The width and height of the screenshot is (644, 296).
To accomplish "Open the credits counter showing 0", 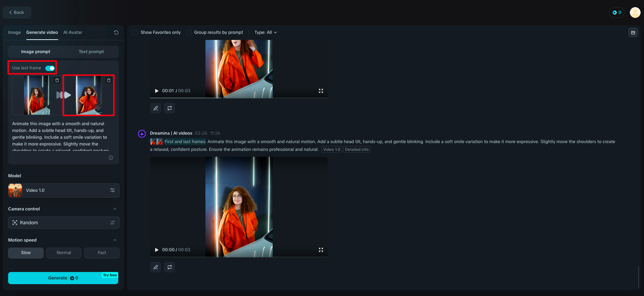I will (617, 13).
